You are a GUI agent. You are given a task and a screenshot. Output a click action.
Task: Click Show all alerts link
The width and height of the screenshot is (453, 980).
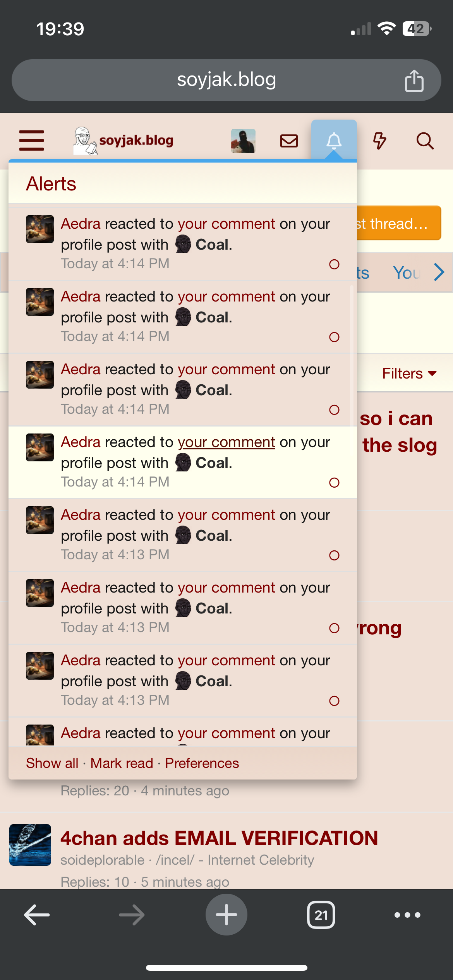(52, 763)
